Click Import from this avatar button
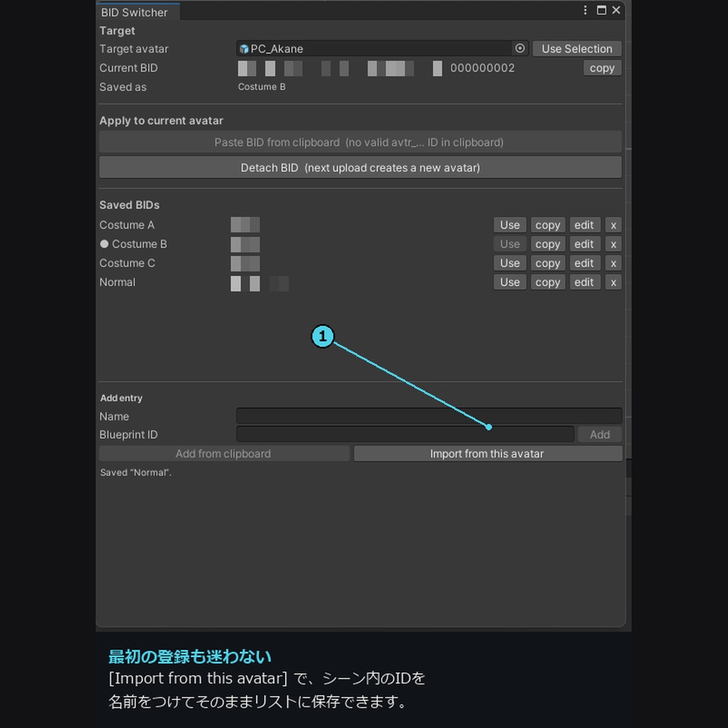728x728 pixels. pyautogui.click(x=488, y=454)
